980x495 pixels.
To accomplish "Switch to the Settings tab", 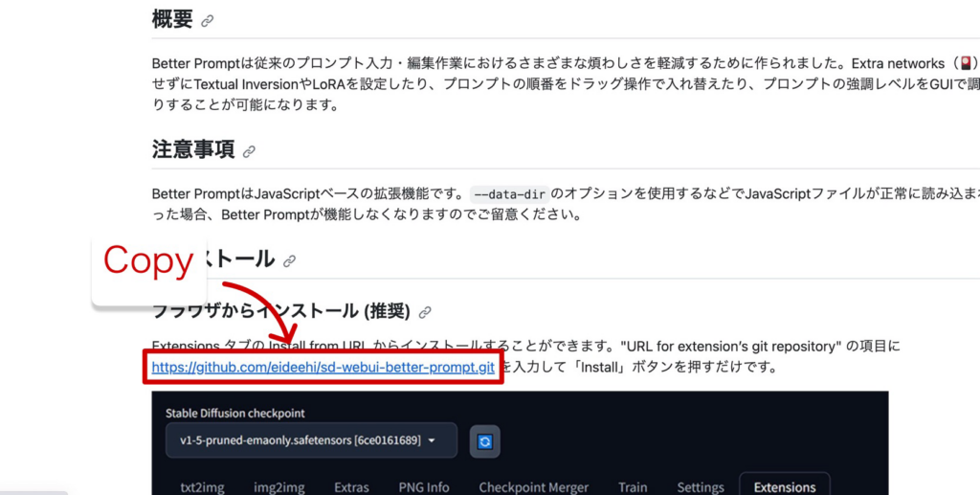I will tap(701, 486).
